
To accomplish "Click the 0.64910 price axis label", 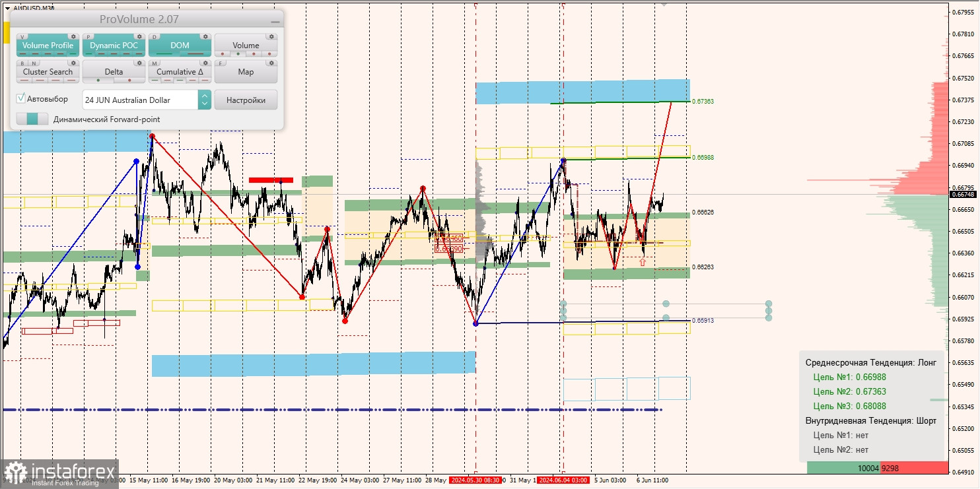I will point(963,472).
